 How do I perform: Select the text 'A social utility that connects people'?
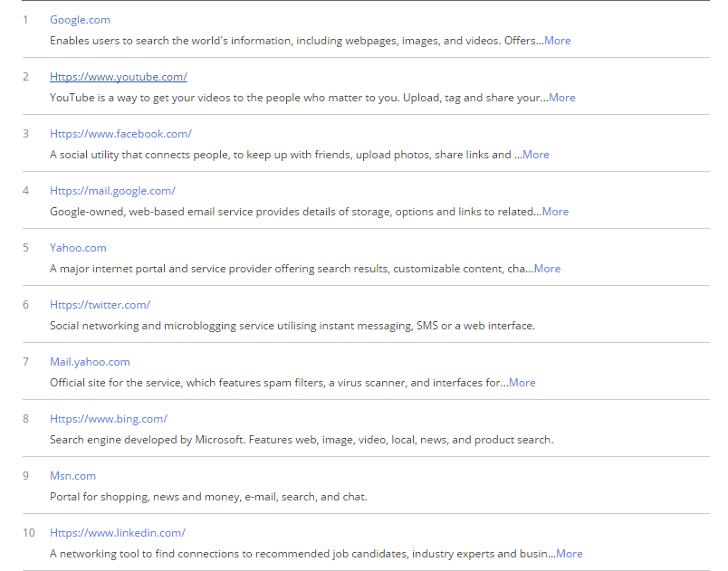(139, 155)
